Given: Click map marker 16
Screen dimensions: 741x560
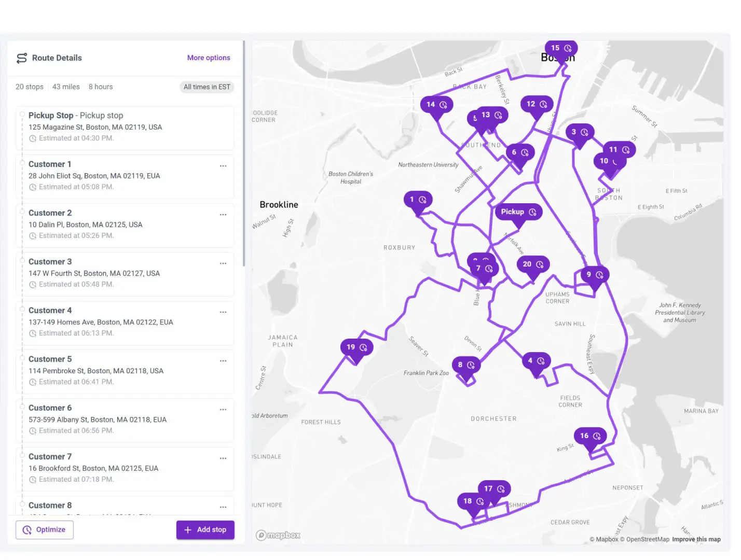Looking at the screenshot, I should (x=590, y=436).
